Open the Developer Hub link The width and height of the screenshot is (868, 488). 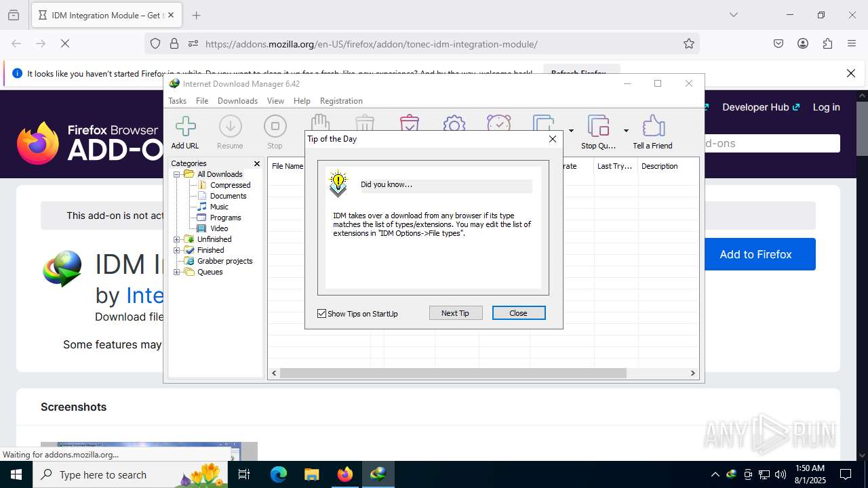tap(761, 107)
